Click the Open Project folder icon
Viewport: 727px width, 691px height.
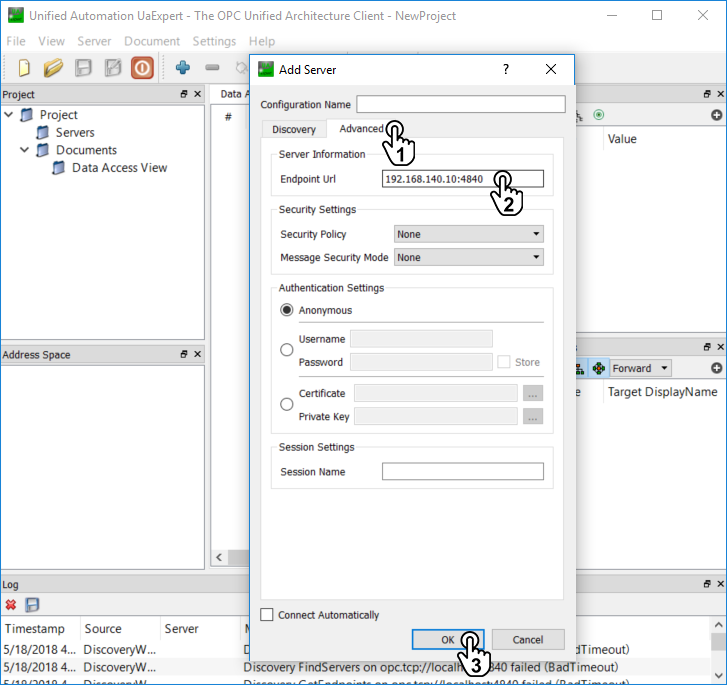(53, 68)
